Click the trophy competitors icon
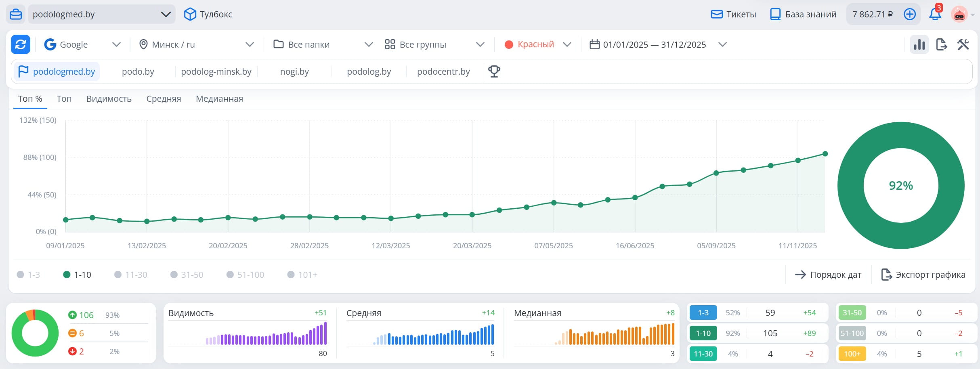Viewport: 980px width, 369px height. pyautogui.click(x=494, y=71)
